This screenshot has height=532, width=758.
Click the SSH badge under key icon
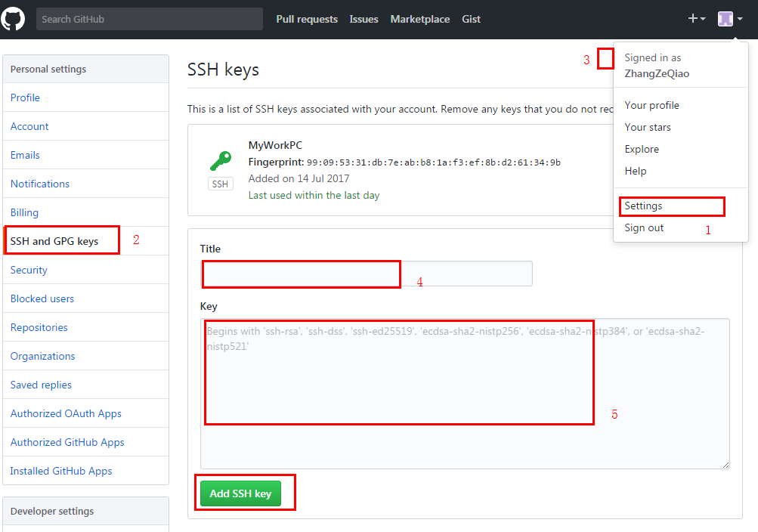click(221, 184)
